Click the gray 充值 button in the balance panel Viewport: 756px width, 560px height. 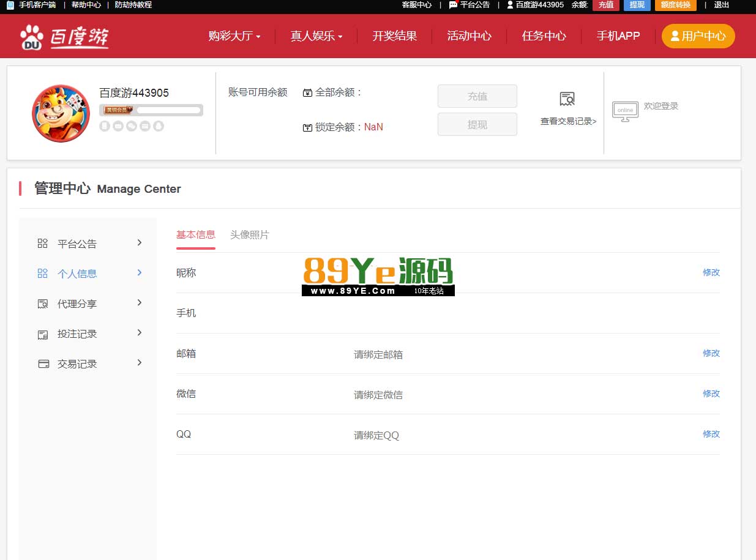pyautogui.click(x=477, y=96)
